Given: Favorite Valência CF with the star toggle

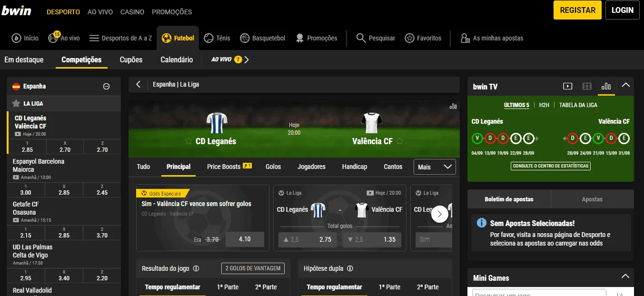Looking at the screenshot, I should tap(400, 141).
